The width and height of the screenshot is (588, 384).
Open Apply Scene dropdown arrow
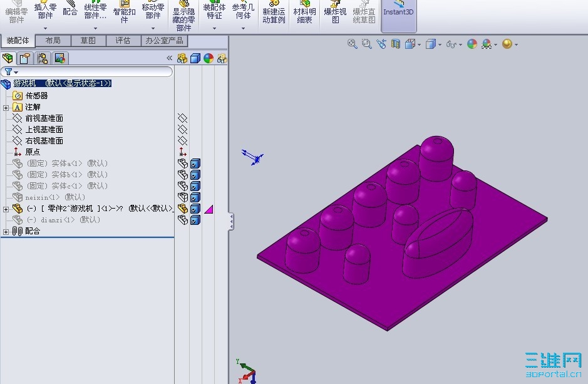coord(495,44)
